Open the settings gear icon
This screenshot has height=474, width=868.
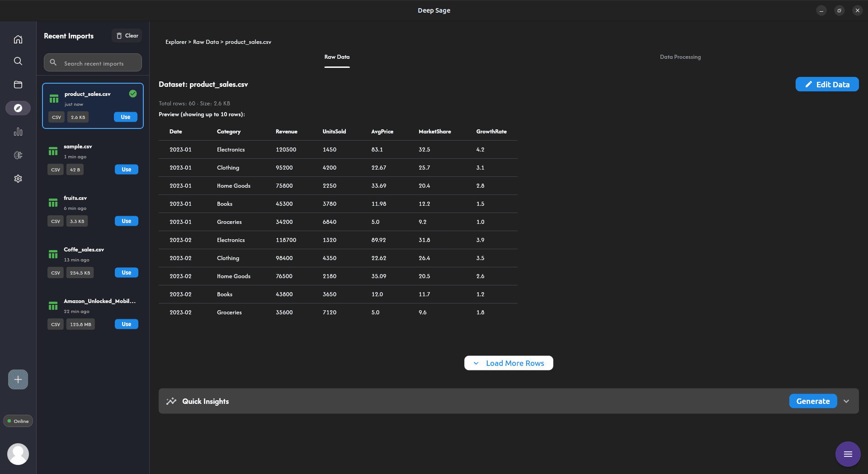pyautogui.click(x=18, y=179)
